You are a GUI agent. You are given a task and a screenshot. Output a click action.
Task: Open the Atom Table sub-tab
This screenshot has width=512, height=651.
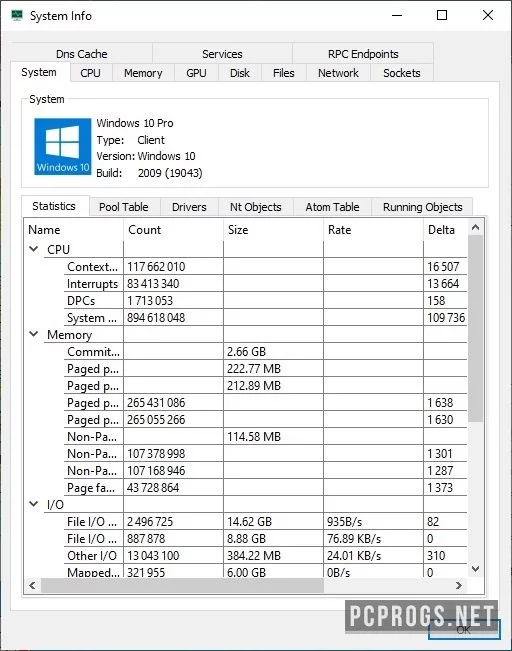(x=332, y=207)
